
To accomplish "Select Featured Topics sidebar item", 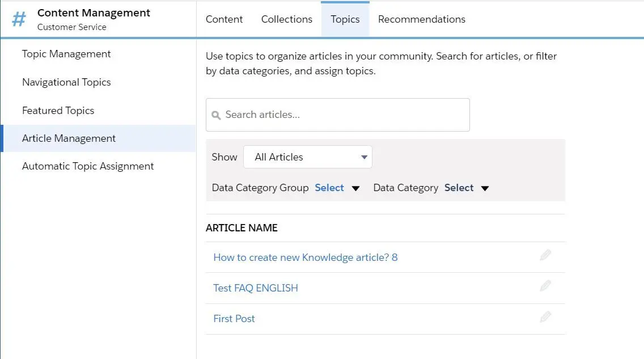I will [x=58, y=111].
